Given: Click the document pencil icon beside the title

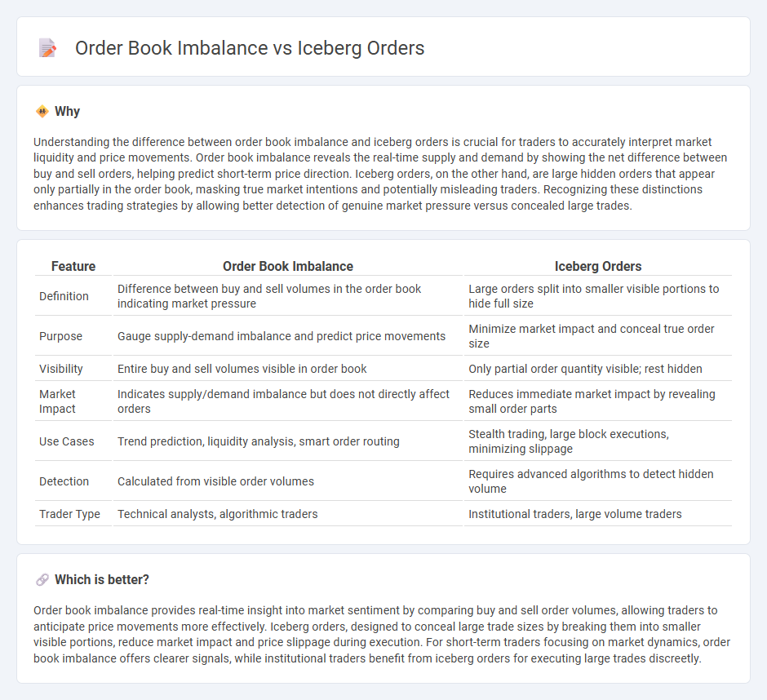Looking at the screenshot, I should coord(47,48).
